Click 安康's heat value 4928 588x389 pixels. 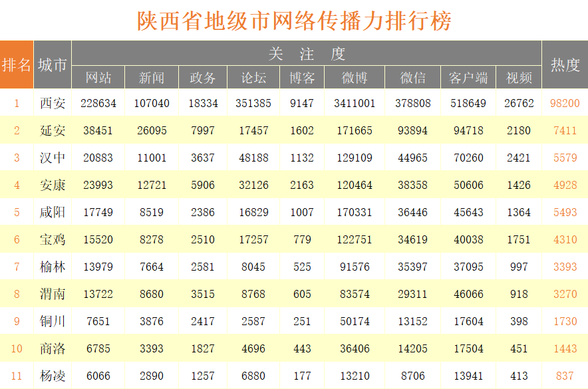click(565, 185)
